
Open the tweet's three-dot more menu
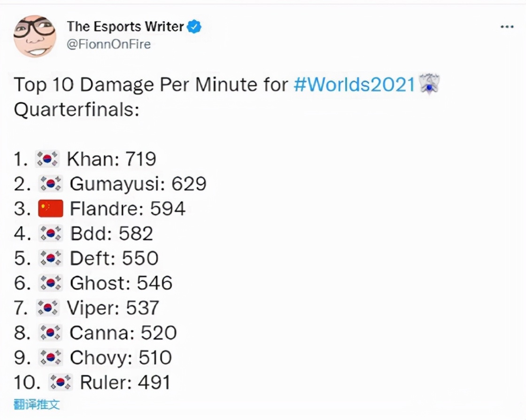[507, 27]
